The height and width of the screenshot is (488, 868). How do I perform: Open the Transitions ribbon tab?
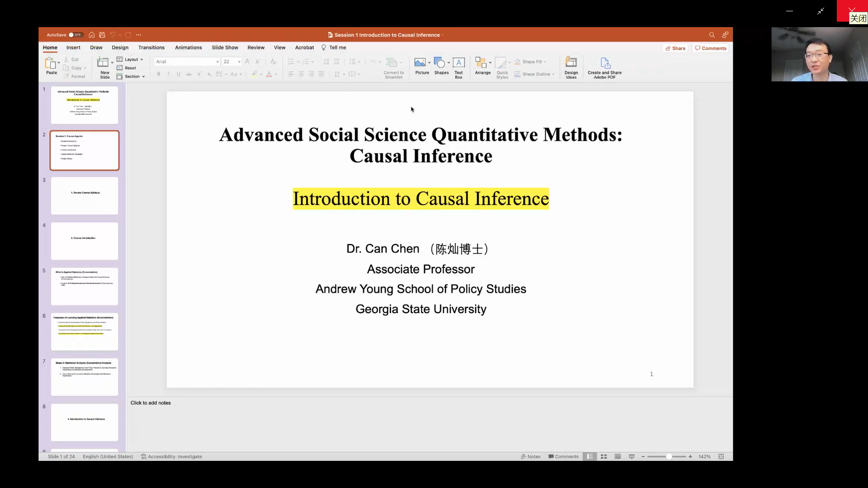click(151, 47)
